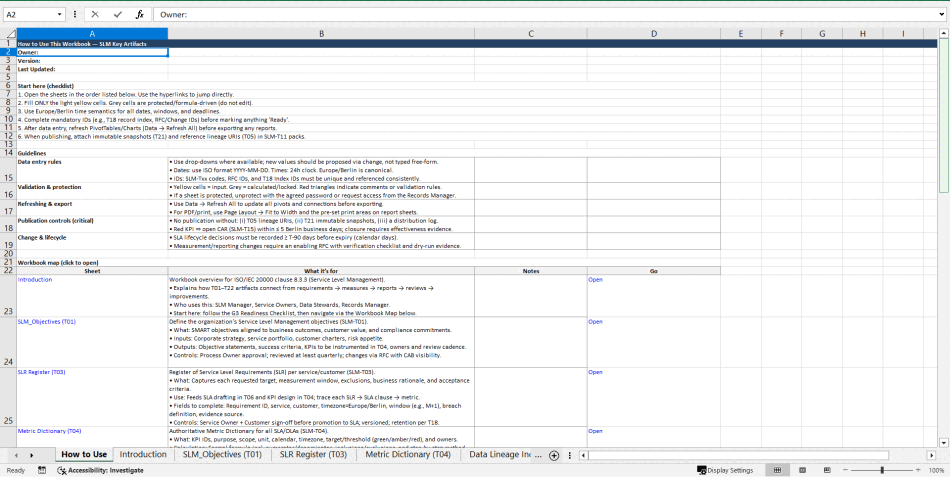
Task: Switch to the Introduction sheet tab
Action: point(143,455)
